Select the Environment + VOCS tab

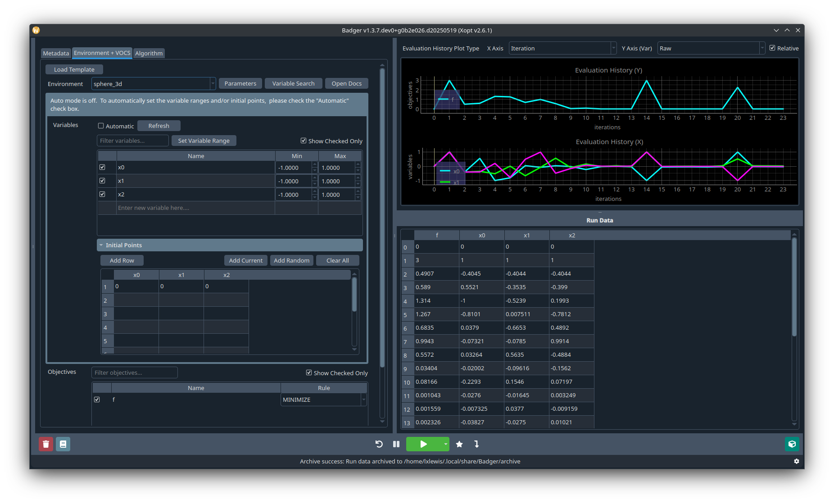point(102,53)
